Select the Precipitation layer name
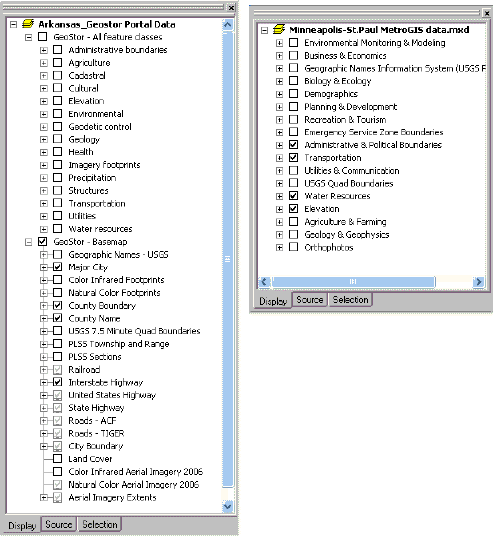This screenshot has height=536, width=493. pos(92,178)
